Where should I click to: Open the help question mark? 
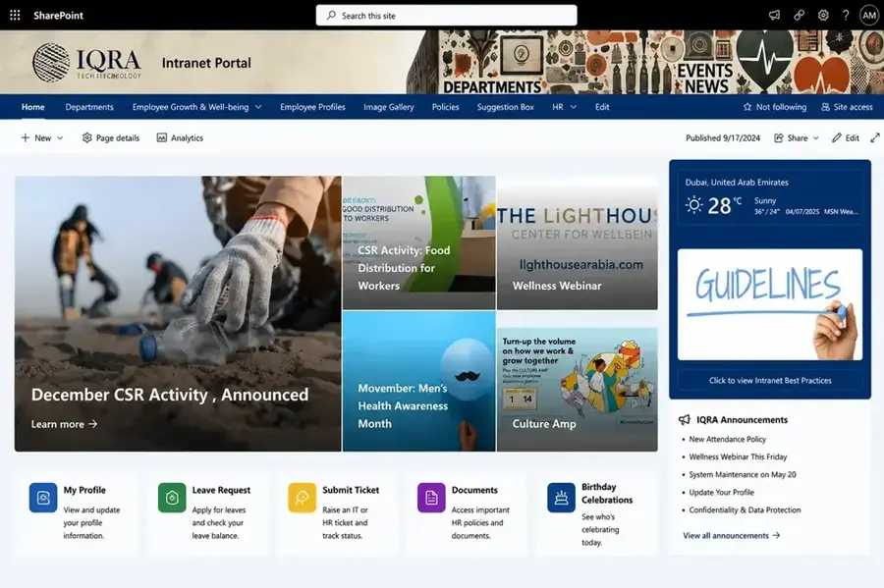tap(846, 15)
